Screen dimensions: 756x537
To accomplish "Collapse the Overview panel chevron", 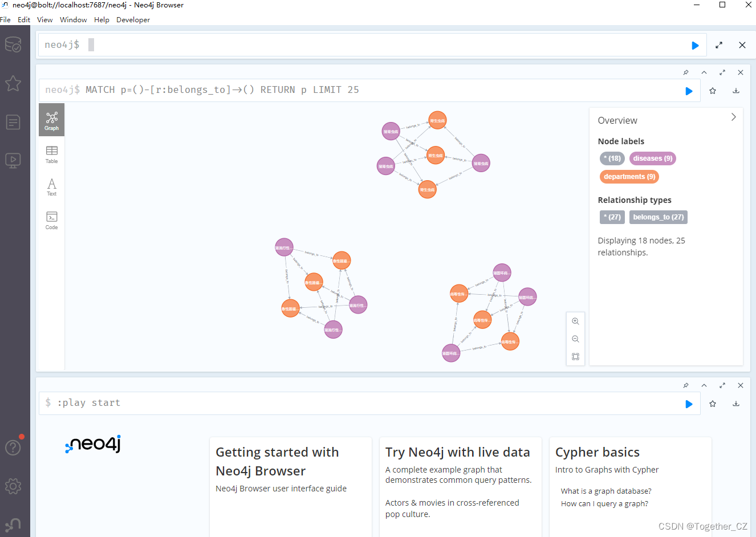I will point(734,117).
